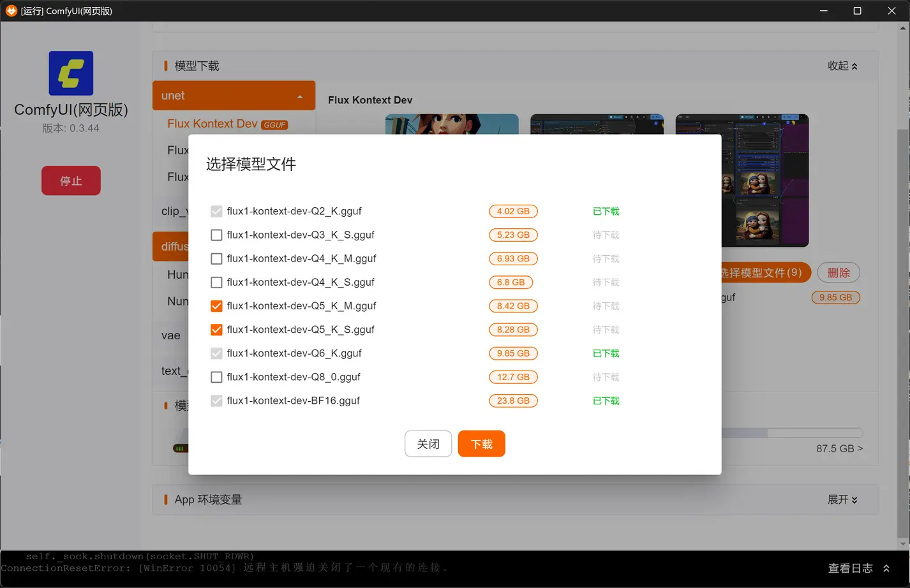Select the vae category in the sidebar

[x=170, y=335]
